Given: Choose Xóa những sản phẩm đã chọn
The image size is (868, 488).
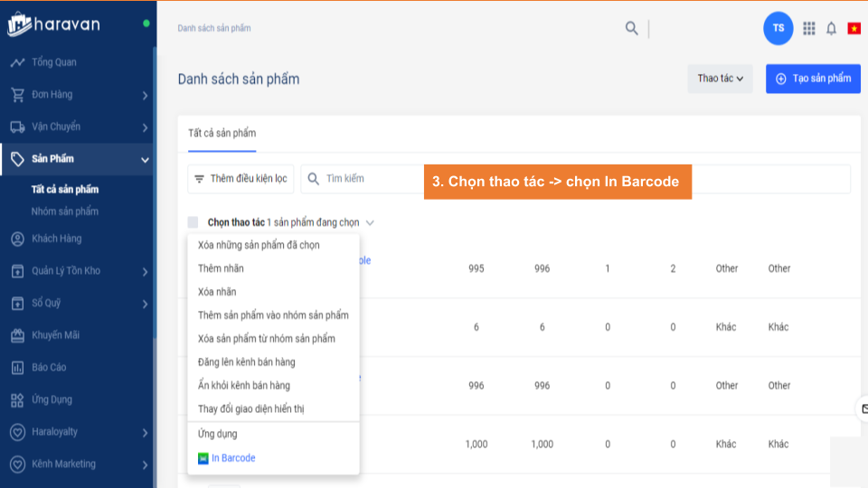Looking at the screenshot, I should pos(259,245).
